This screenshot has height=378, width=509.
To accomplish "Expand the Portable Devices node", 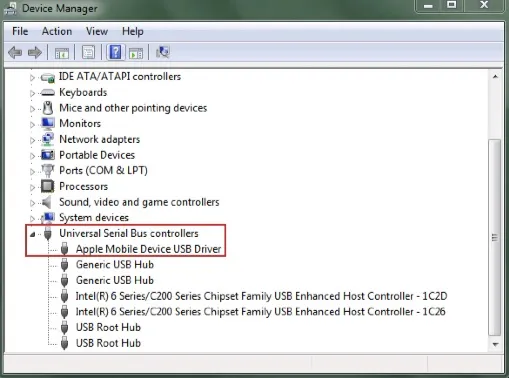I will 32,156.
